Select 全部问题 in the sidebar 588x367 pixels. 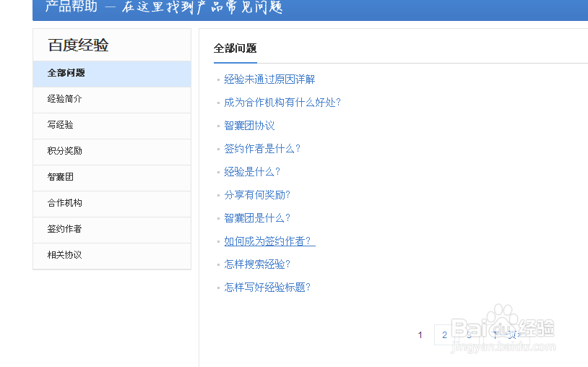coord(112,74)
